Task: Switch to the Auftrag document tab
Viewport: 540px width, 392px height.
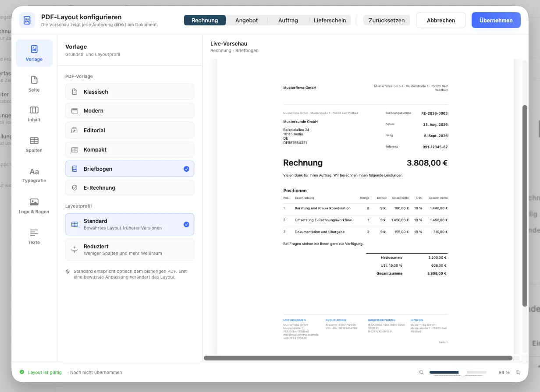Action: tap(288, 20)
